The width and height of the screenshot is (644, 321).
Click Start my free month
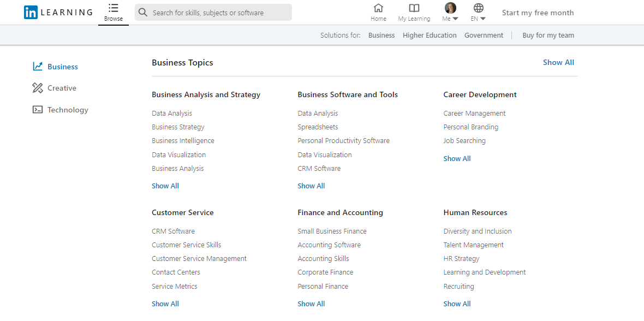click(x=538, y=13)
